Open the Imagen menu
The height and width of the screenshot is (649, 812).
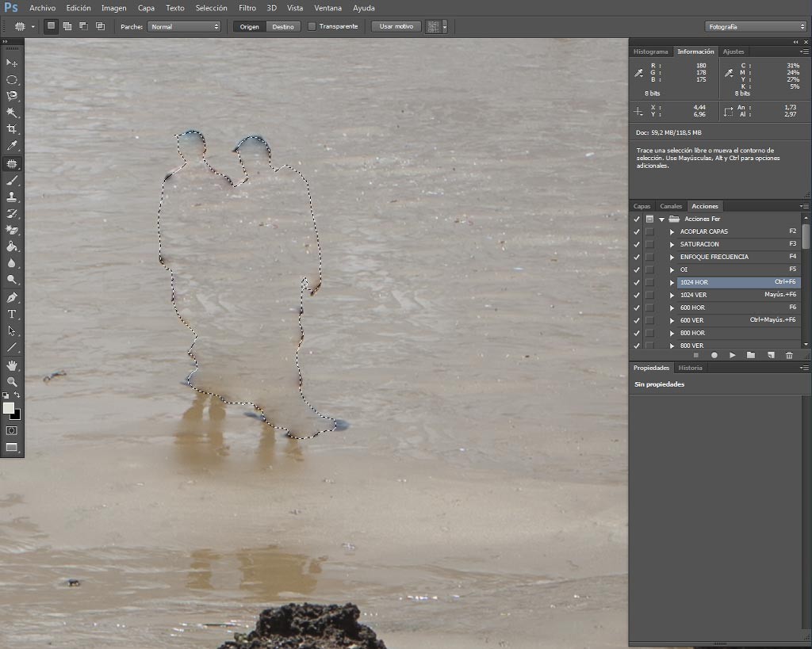pyautogui.click(x=113, y=8)
